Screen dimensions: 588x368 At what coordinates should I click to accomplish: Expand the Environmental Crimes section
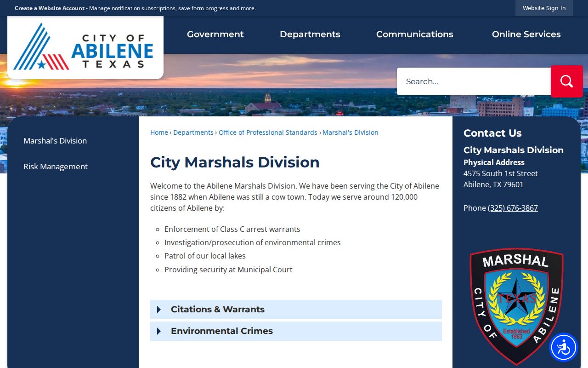pyautogui.click(x=296, y=331)
